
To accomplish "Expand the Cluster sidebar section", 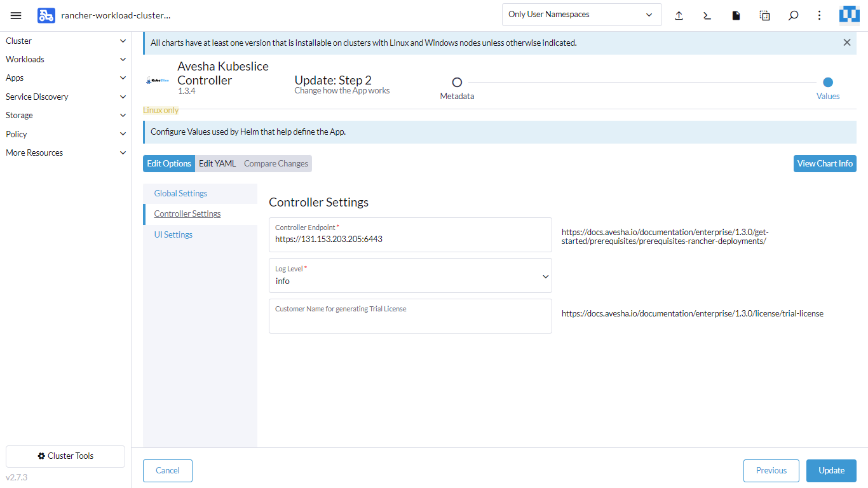I will pos(65,41).
